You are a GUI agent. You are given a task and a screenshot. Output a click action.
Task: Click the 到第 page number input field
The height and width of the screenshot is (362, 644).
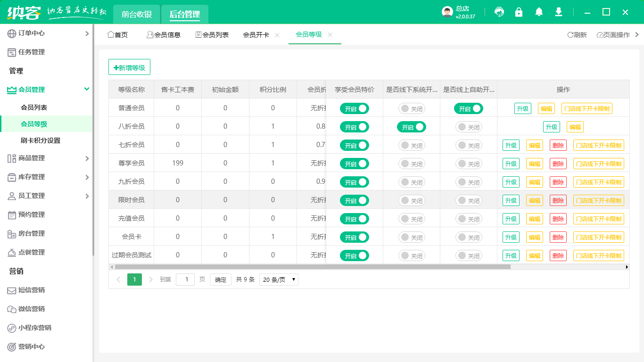185,279
